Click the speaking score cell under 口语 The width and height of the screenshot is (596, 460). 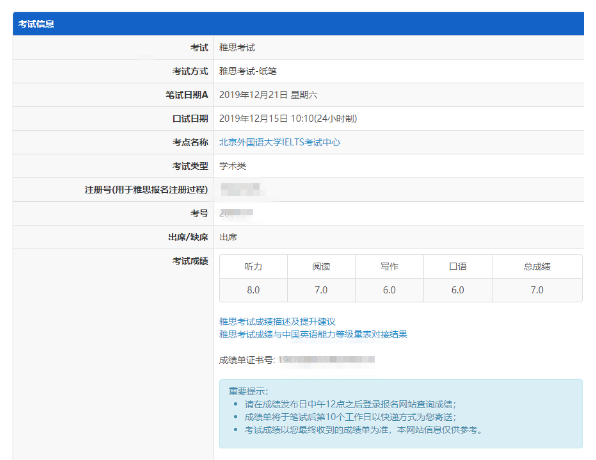click(458, 290)
